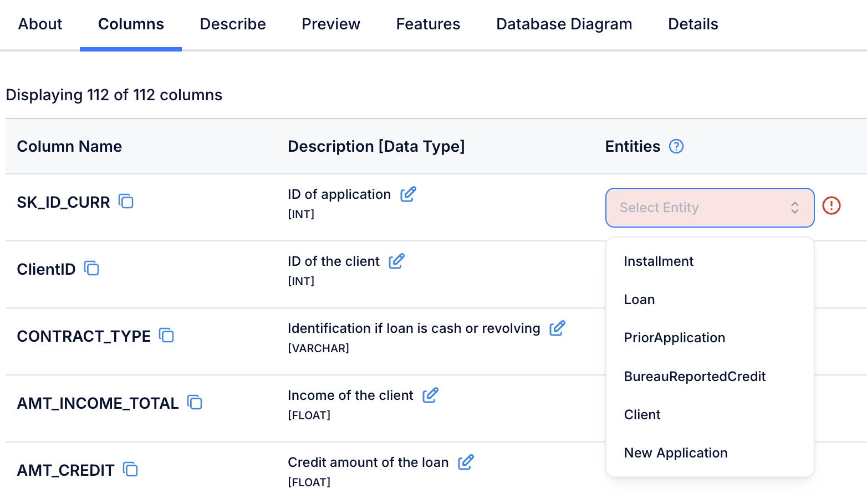Viewport: 867px width, 504px height.
Task: Switch to the Database Diagram tab
Action: point(564,24)
